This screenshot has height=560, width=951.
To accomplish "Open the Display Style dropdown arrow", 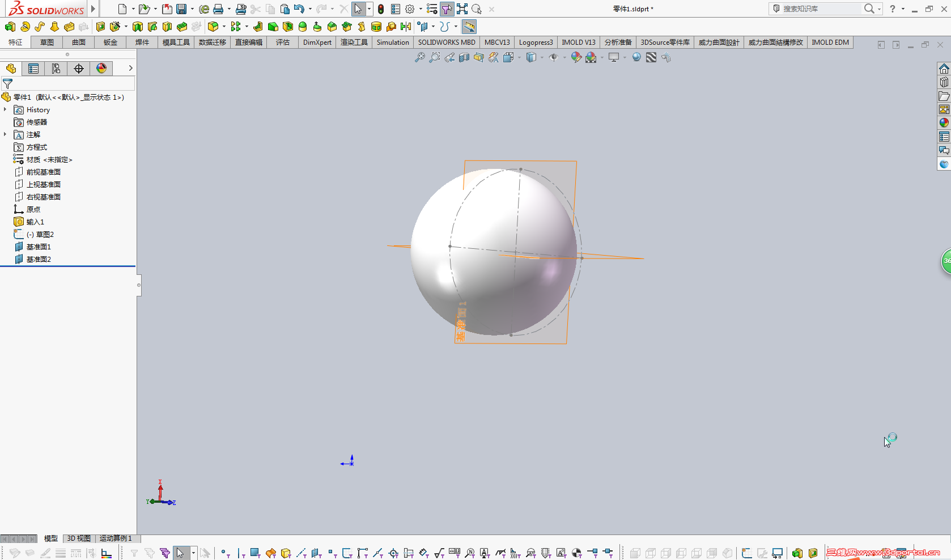I will pyautogui.click(x=542, y=57).
